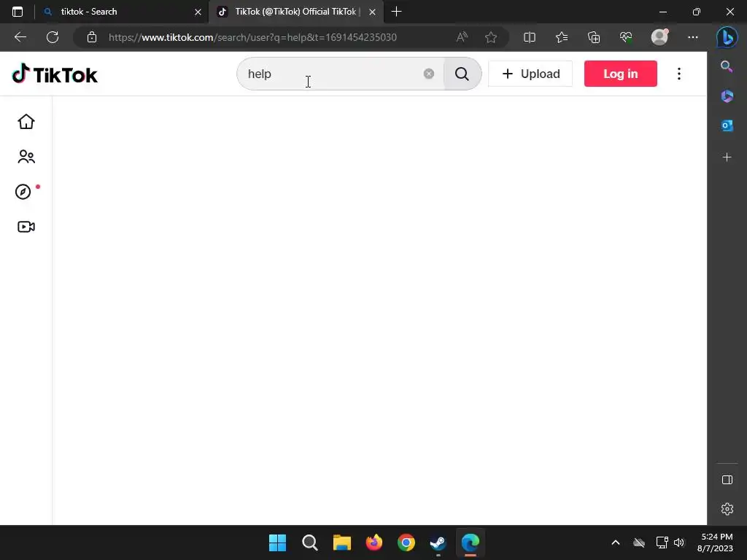Open Outlook in the Edge sidebar

pos(727,125)
